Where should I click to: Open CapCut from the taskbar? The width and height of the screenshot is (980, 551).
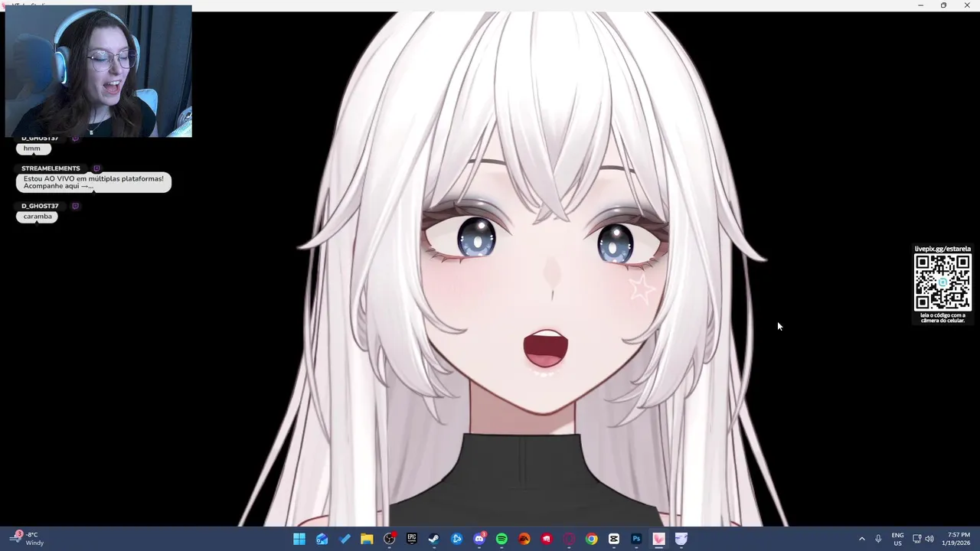614,539
